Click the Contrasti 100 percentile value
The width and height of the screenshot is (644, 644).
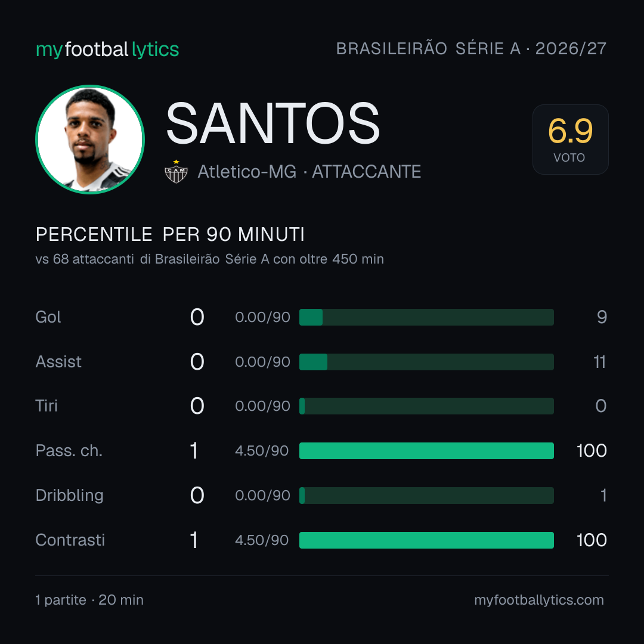(592, 540)
